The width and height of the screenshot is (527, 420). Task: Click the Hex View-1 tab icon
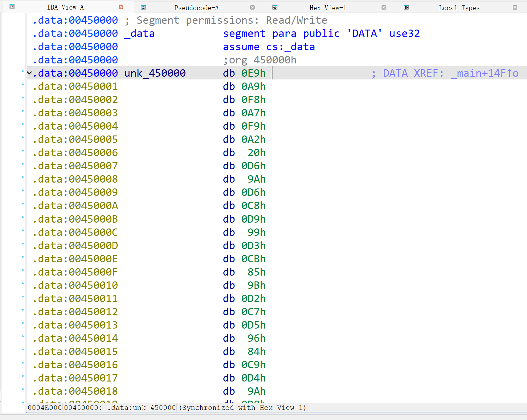[275, 7]
